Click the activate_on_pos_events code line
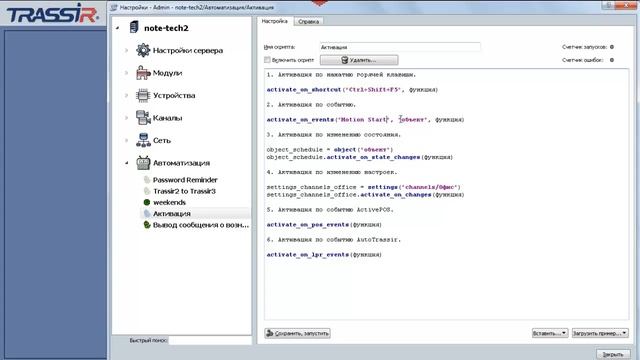Screen dimensions: 640x360 (324, 224)
